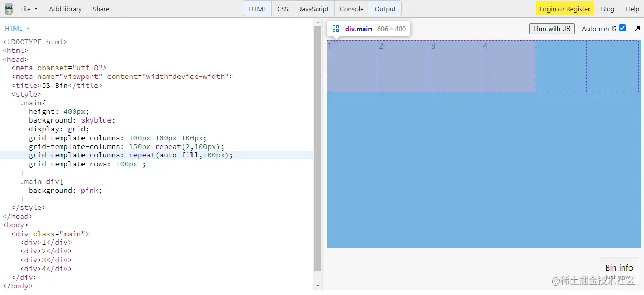Click the 'display: grid;' code line
644x295 pixels.
(59, 129)
